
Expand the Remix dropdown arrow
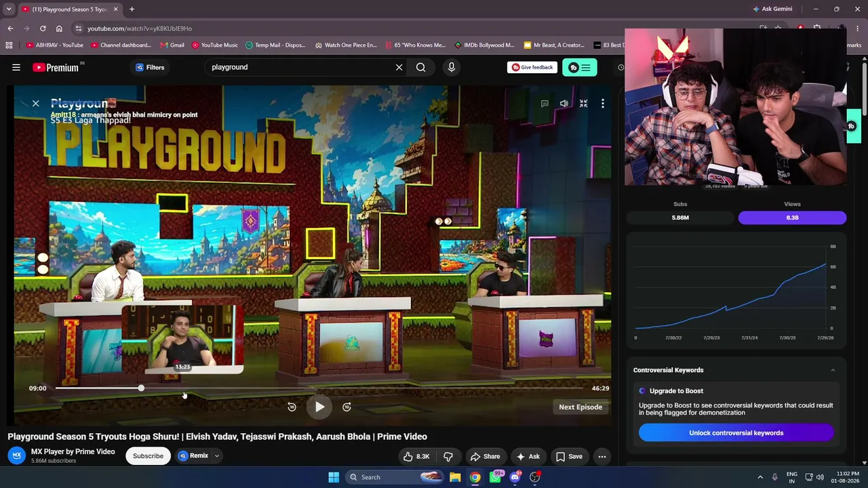[x=217, y=456]
